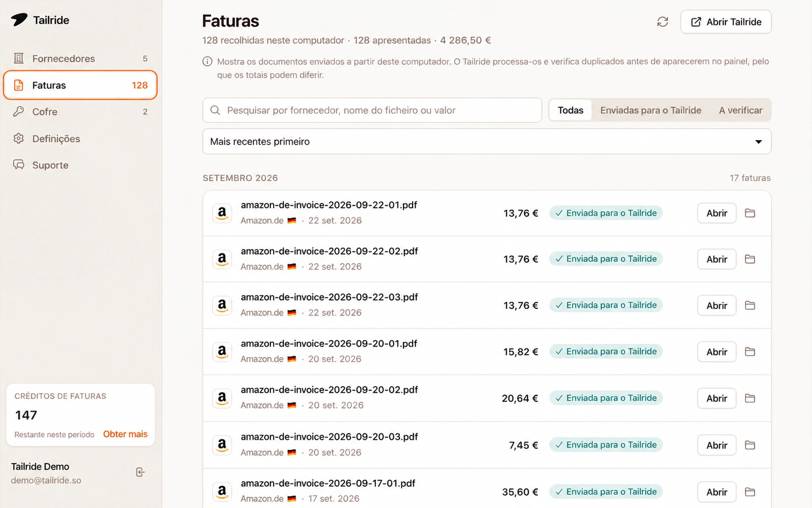Click Abrir for amazon-de-invoice-2026-09-17-01.pdf

[x=717, y=492]
